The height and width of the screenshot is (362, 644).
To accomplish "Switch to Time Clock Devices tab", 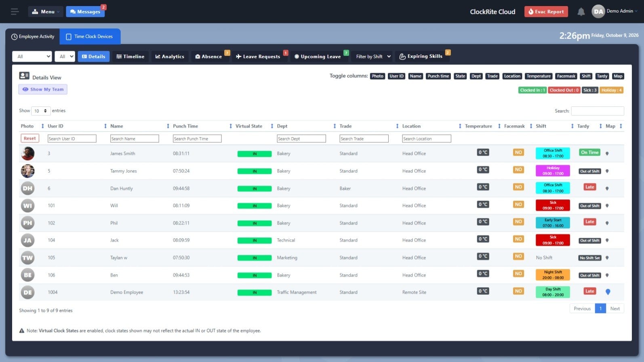I will click(x=90, y=36).
